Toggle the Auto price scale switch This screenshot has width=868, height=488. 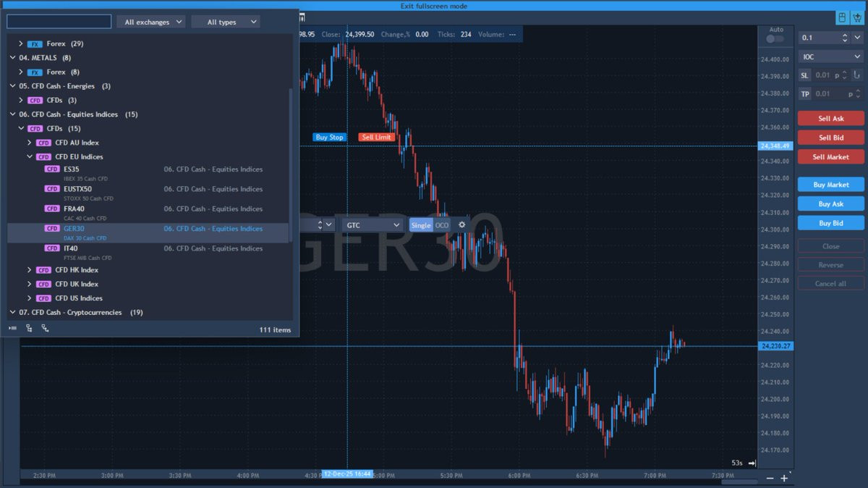click(x=775, y=38)
